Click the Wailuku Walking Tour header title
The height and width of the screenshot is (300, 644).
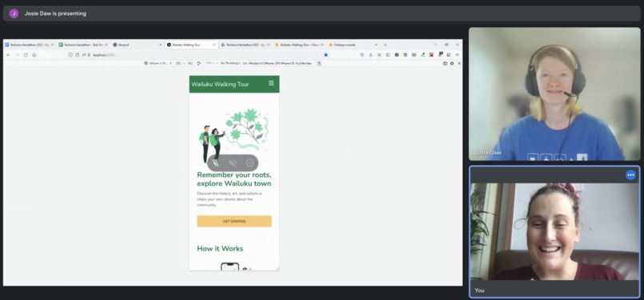pos(220,84)
